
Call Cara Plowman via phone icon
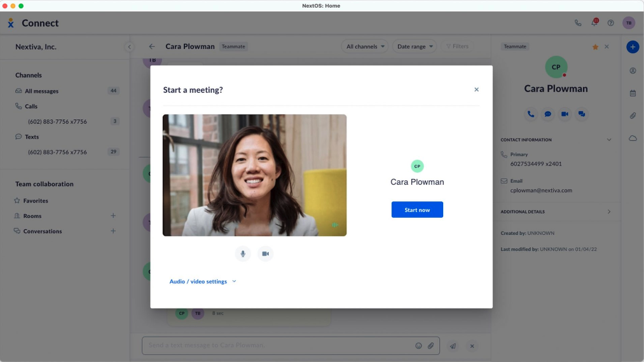pyautogui.click(x=531, y=114)
